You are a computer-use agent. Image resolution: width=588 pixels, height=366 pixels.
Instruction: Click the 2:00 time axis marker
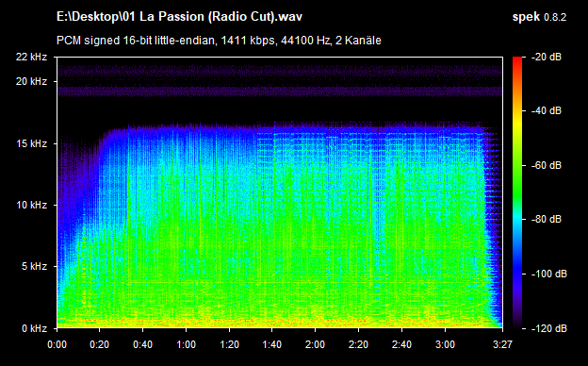[315, 344]
